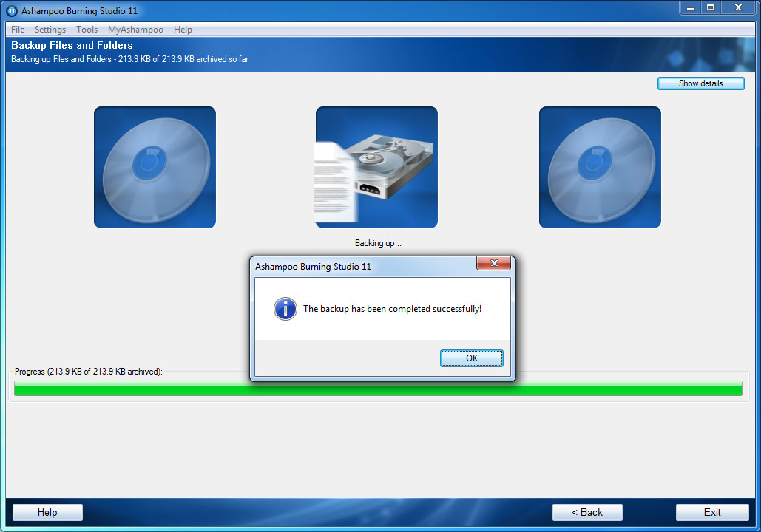Close the backup completed dialog
The image size is (761, 532).
[493, 263]
